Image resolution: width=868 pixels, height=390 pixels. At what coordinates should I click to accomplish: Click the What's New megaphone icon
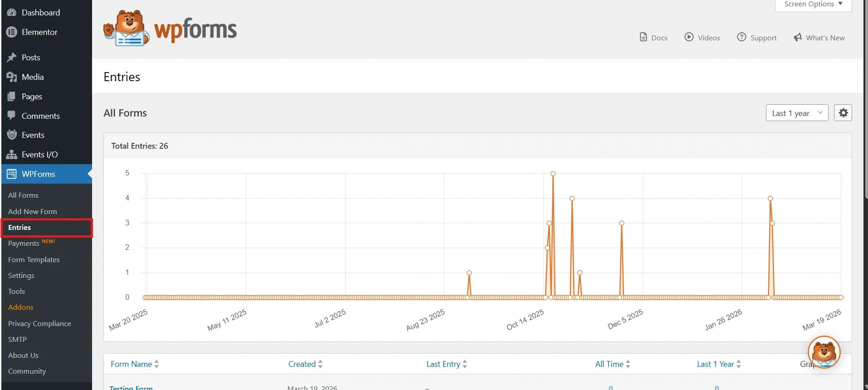(798, 37)
